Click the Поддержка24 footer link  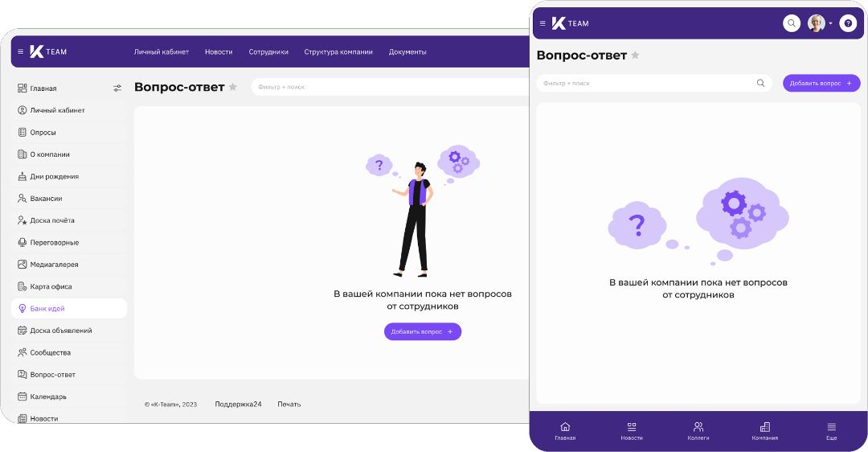coord(238,405)
